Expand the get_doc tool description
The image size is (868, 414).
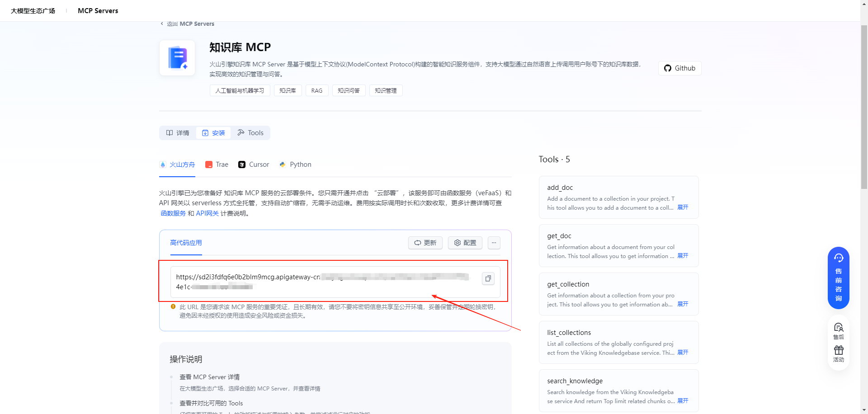[683, 256]
